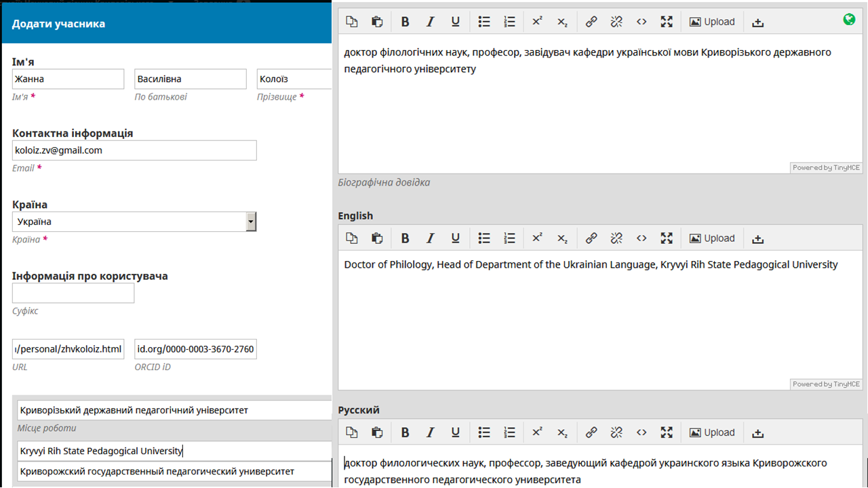The image size is (868, 488).
Task: Click Upload in the English editor toolbar
Action: click(712, 239)
